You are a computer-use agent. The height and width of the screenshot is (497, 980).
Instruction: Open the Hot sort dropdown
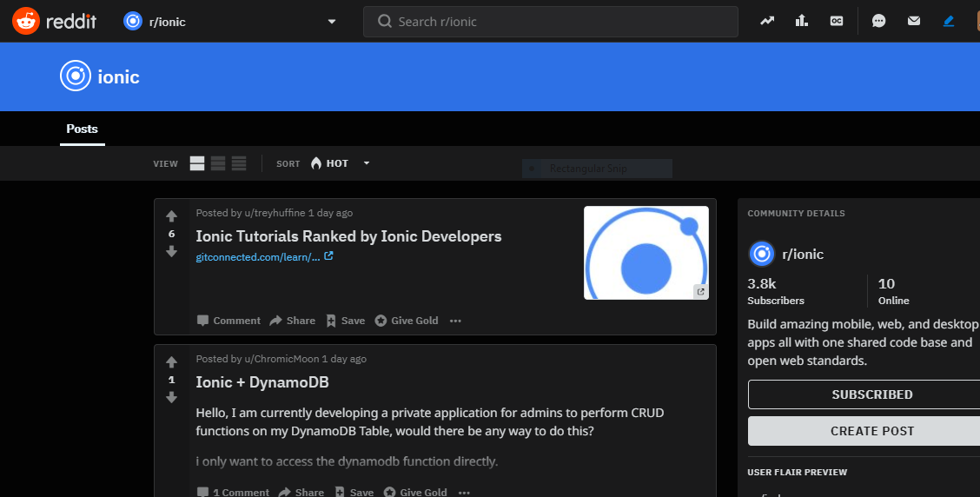tap(341, 163)
